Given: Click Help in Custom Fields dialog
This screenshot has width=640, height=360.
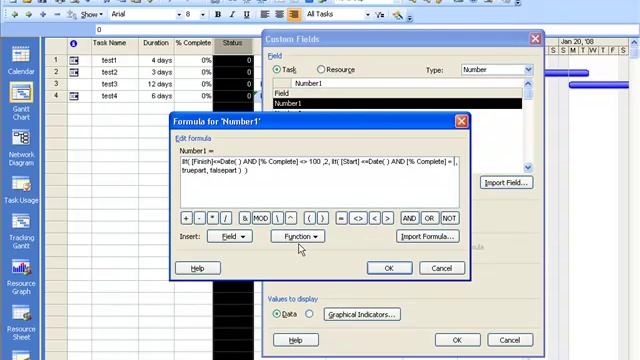Looking at the screenshot, I should click(x=296, y=340).
